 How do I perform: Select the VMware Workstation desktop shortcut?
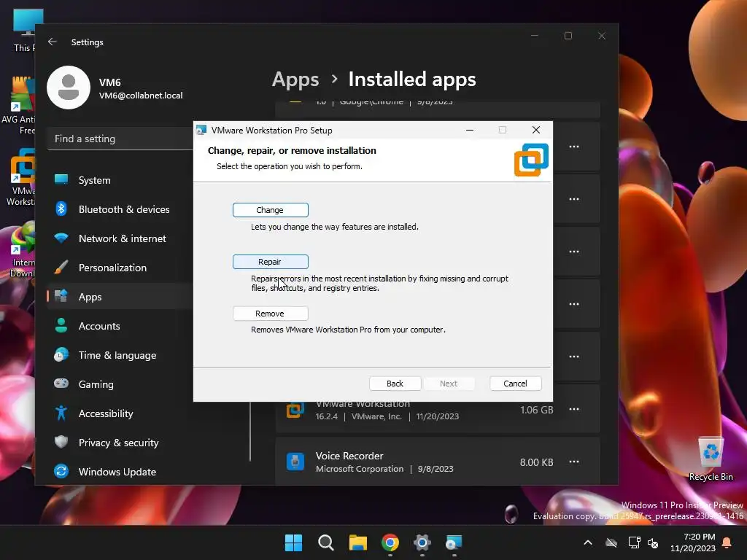[20, 177]
